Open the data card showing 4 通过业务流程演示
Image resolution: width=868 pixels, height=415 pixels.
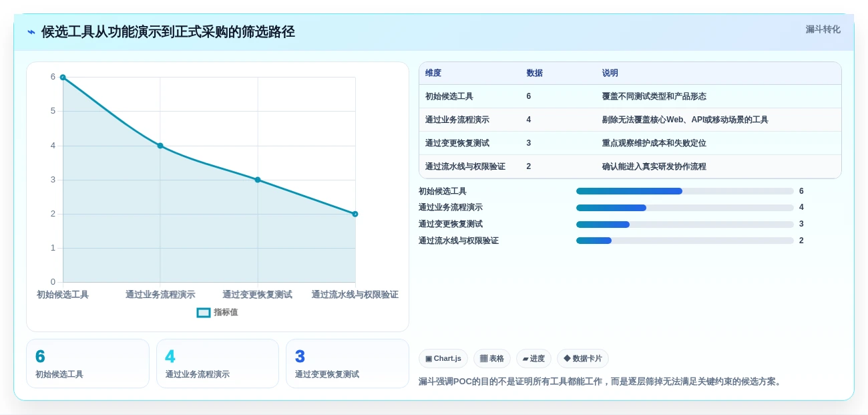[x=218, y=364]
